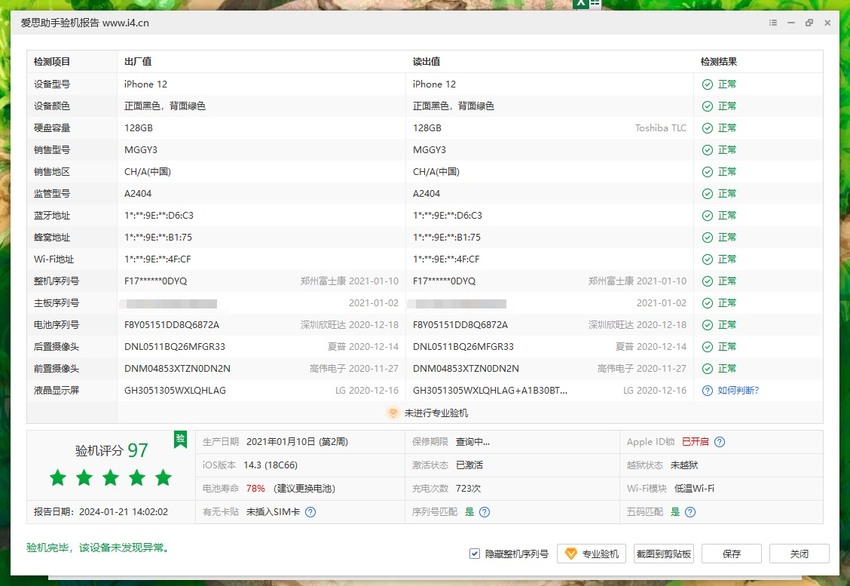Open the help icon beside Apple ID锁 已开启

719,442
